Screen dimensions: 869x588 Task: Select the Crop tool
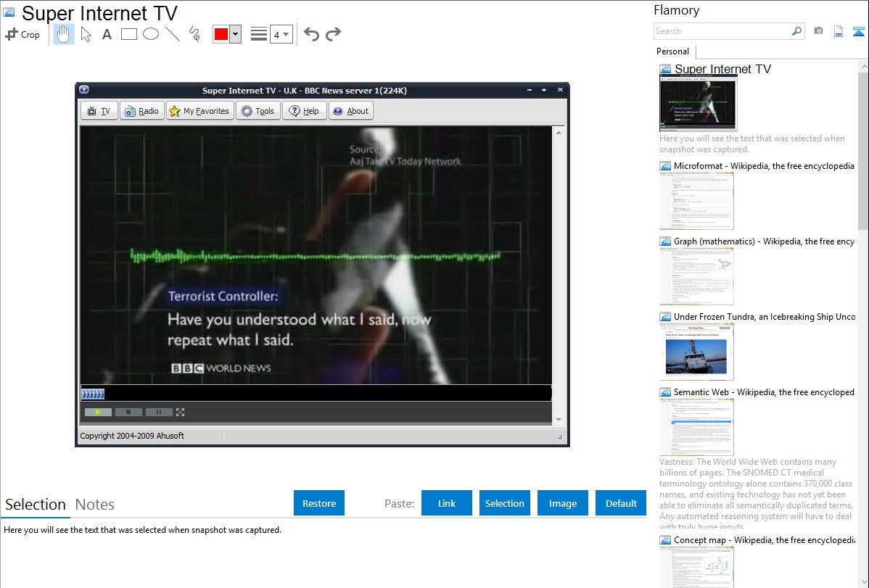[22, 34]
